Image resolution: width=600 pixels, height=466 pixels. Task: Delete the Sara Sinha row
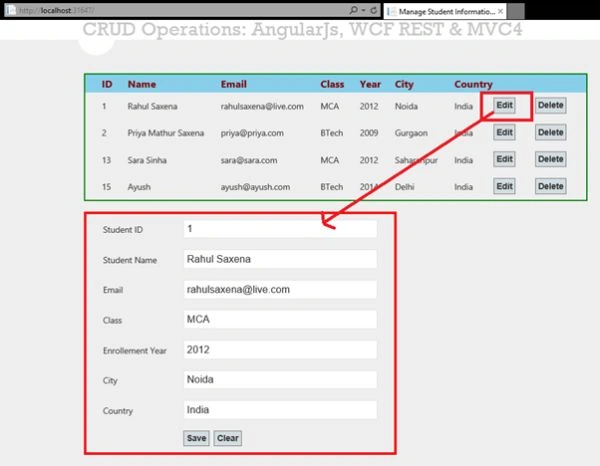550,159
